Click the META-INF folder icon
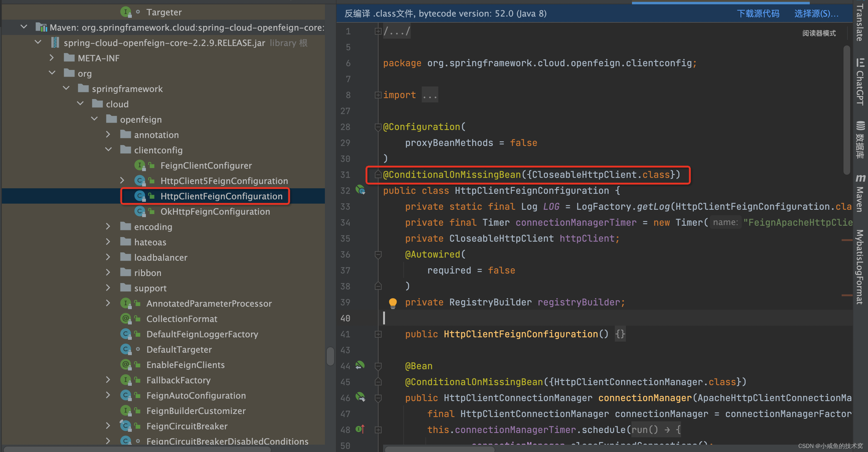 [69, 58]
